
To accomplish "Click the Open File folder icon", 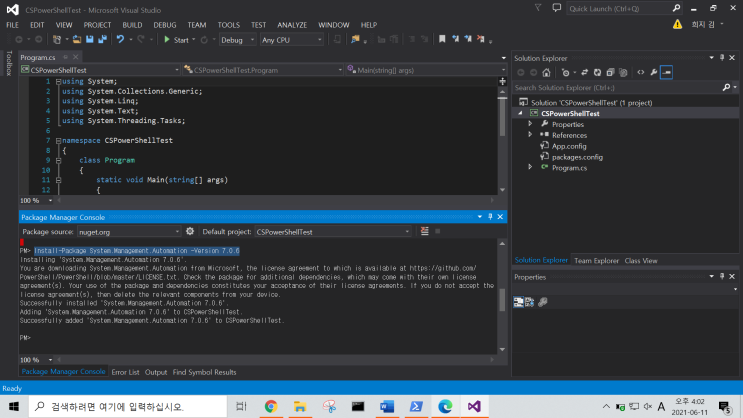I will 77,40.
